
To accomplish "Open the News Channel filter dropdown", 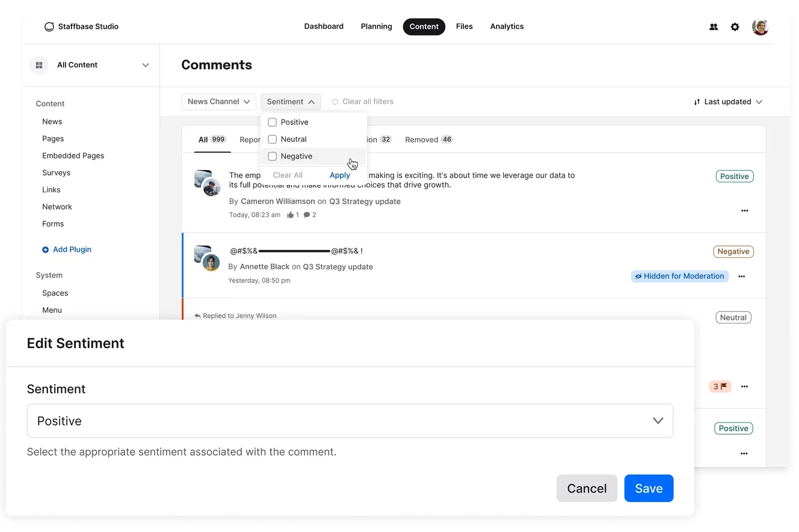I will coord(218,102).
